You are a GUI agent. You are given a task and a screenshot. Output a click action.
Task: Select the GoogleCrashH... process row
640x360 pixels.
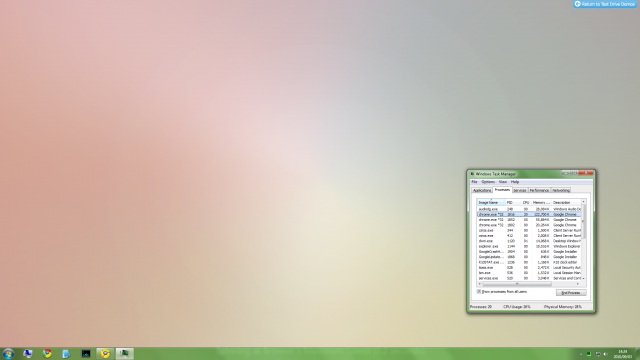coord(529,251)
